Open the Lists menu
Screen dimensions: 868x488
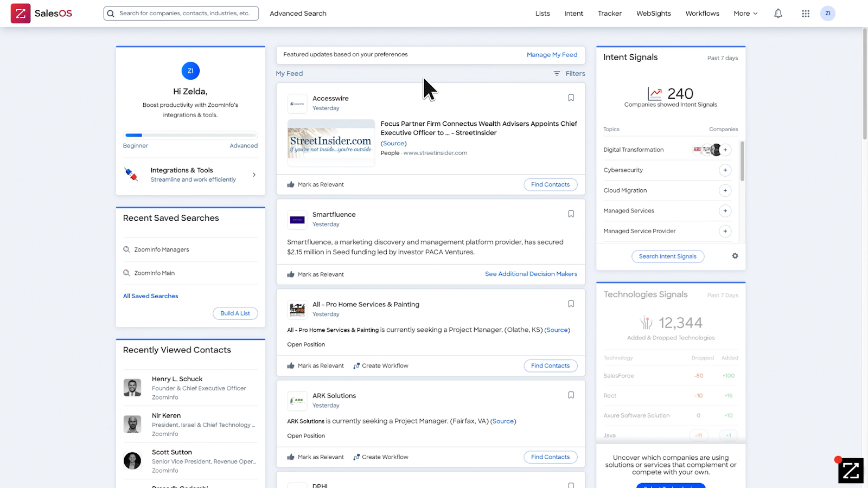point(542,14)
